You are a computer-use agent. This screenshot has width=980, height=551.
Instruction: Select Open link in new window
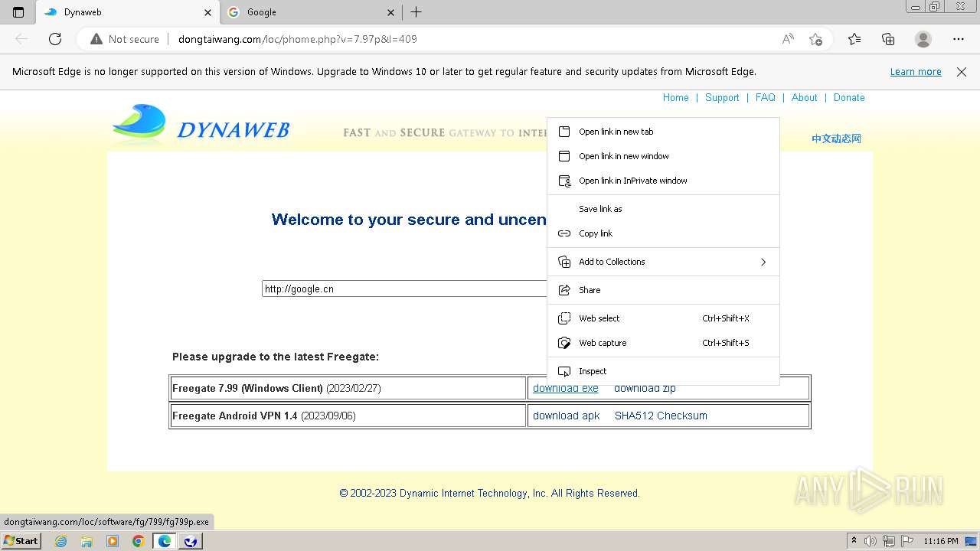click(663, 156)
